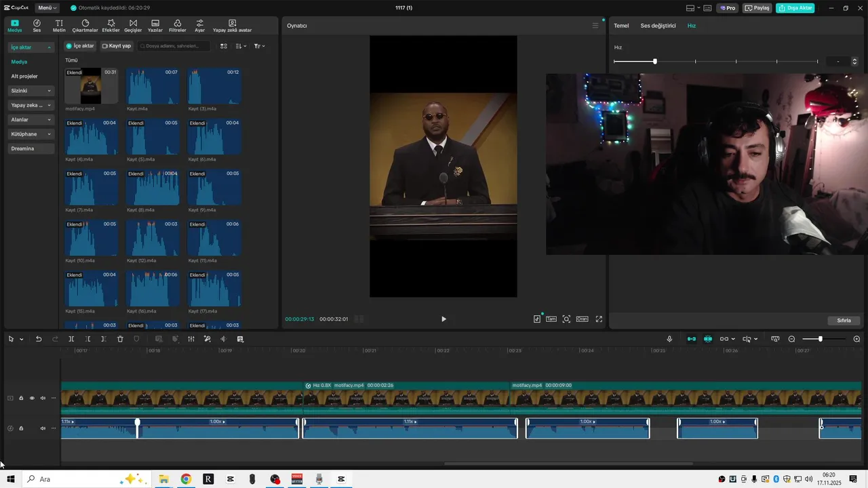This screenshot has height=488, width=868.
Task: Open the audio mixer levels icon
Action: (x=191, y=339)
